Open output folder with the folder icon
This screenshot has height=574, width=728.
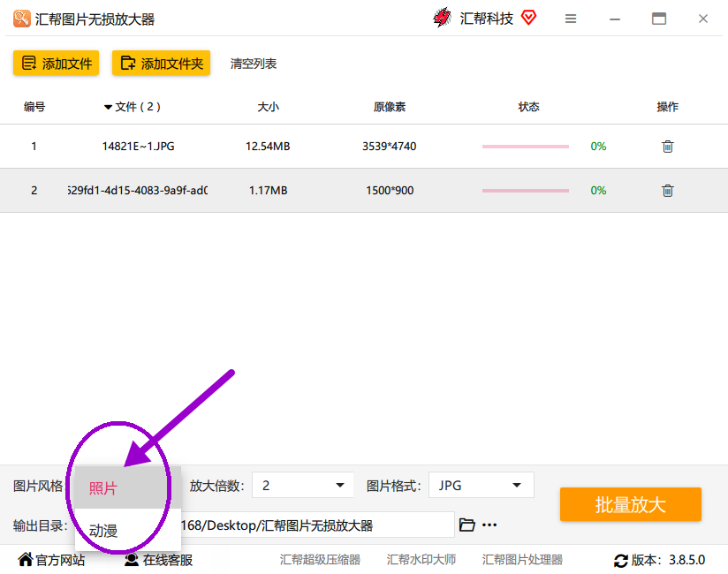coord(466,525)
